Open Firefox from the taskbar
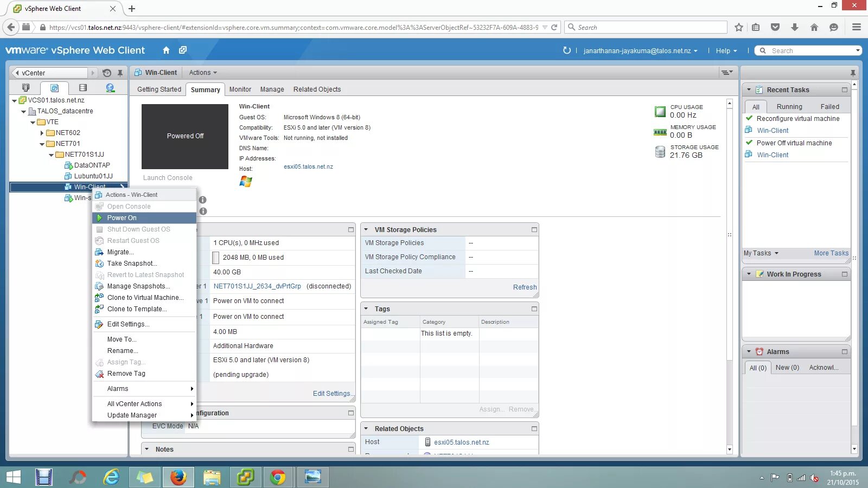868x488 pixels. tap(178, 477)
